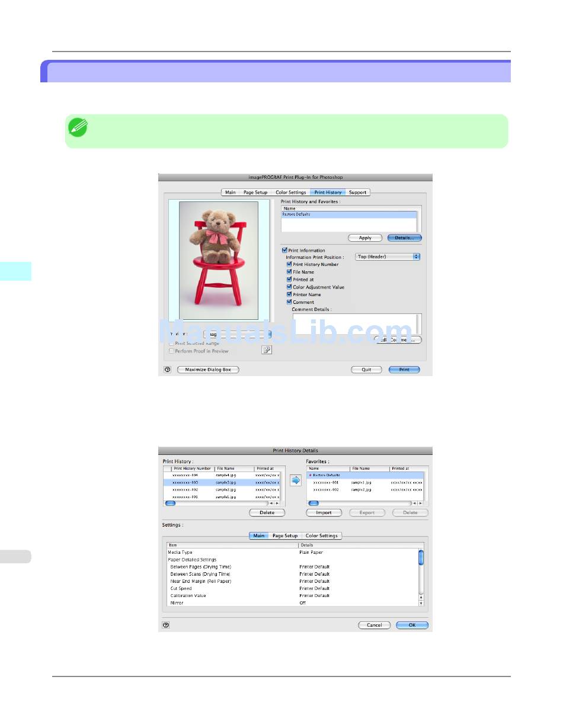The height and width of the screenshot is (728, 563).
Task: Click the green note pencil icon
Action: point(78,127)
